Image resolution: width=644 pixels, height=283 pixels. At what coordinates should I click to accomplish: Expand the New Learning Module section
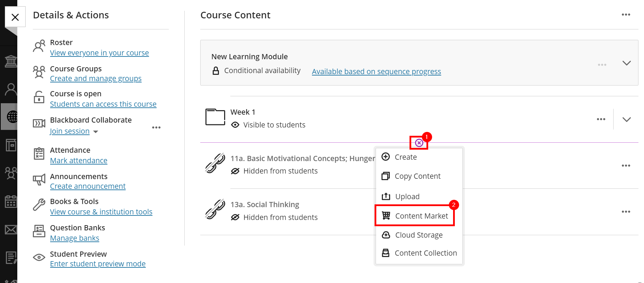tap(627, 63)
